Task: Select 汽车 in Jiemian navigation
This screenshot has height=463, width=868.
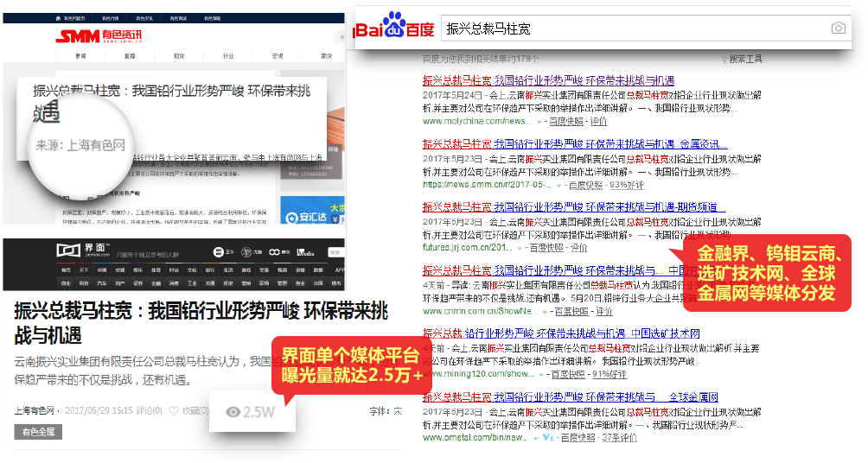Action: pyautogui.click(x=102, y=283)
